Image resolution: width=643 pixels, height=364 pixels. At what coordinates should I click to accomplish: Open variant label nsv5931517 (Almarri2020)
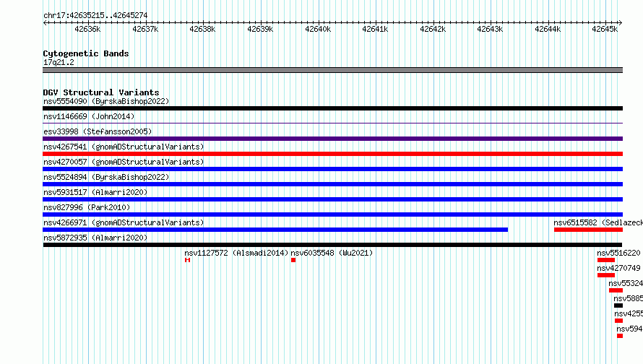tap(95, 192)
